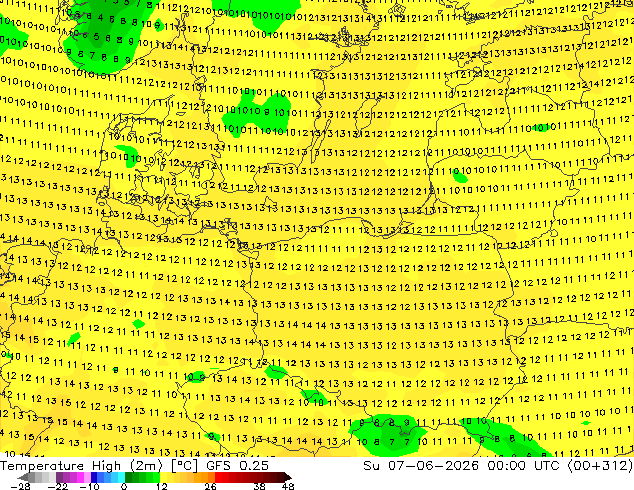The height and width of the screenshot is (490, 634).
Task: Click the "-10" legend scale value
Action: tap(89, 486)
